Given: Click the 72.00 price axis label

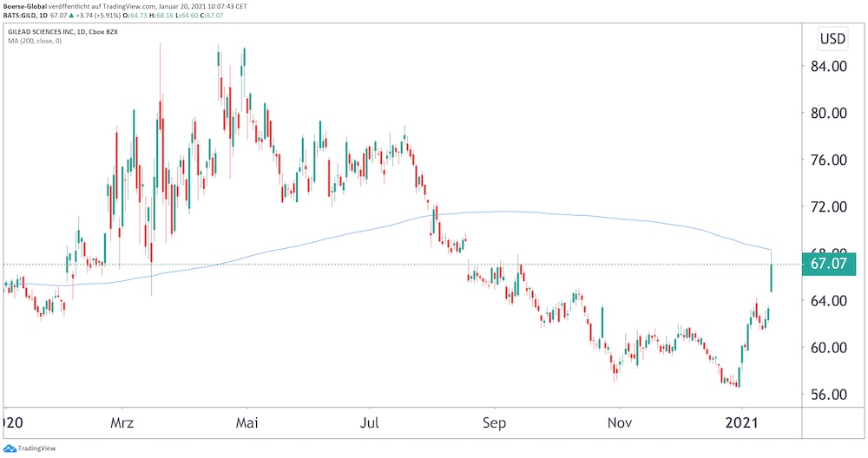Looking at the screenshot, I should 827,206.
